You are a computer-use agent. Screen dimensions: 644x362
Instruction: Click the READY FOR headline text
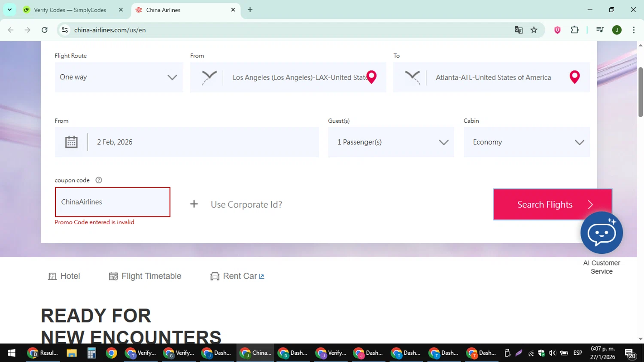pyautogui.click(x=96, y=316)
